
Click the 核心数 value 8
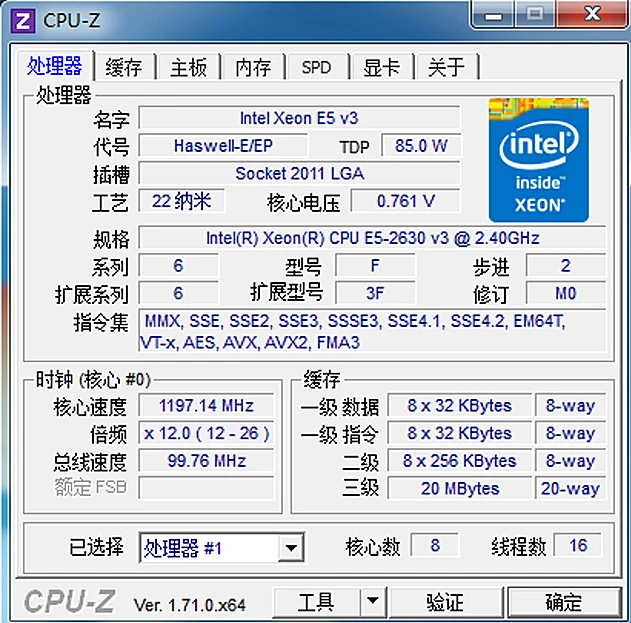click(x=435, y=545)
